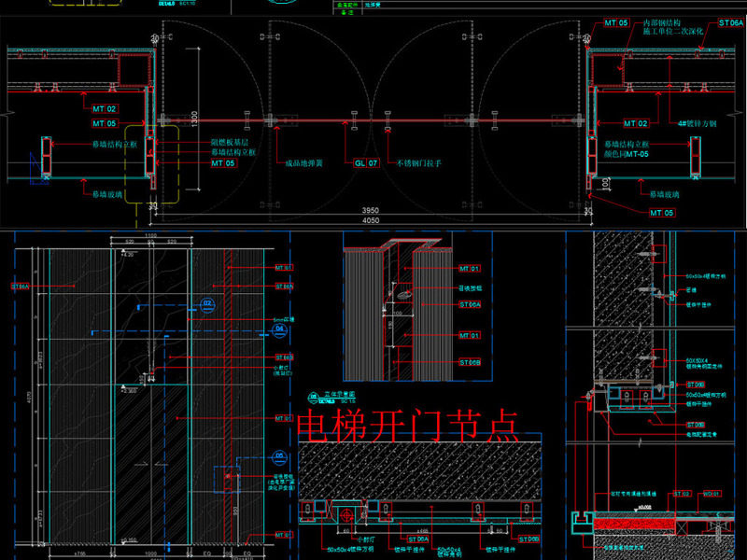Screen dimensions: 747x560
Task: Click the yellow dashed detail boundary box
Action: coord(152,164)
